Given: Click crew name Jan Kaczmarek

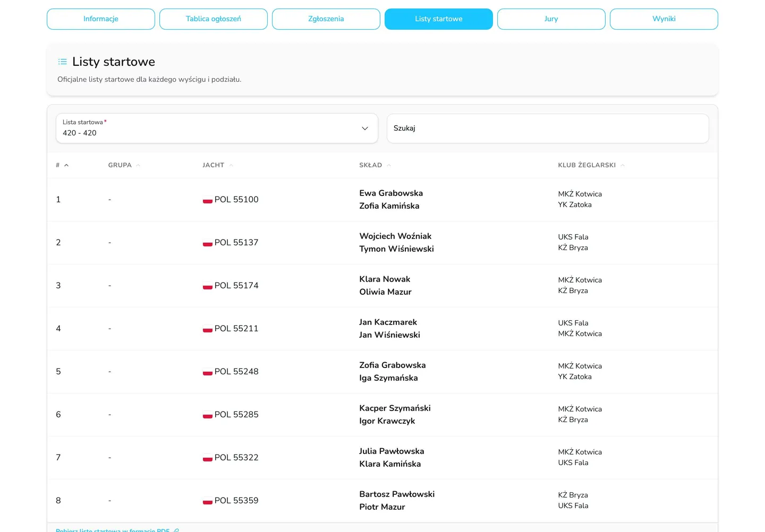Looking at the screenshot, I should coord(388,322).
